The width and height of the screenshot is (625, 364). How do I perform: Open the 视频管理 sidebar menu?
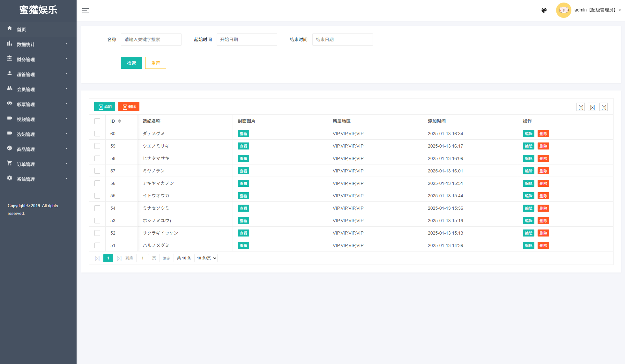[x=26, y=120]
